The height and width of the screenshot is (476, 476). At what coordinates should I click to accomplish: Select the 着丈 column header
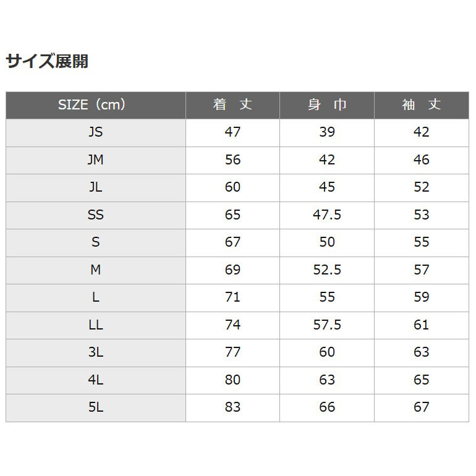pyautogui.click(x=232, y=105)
